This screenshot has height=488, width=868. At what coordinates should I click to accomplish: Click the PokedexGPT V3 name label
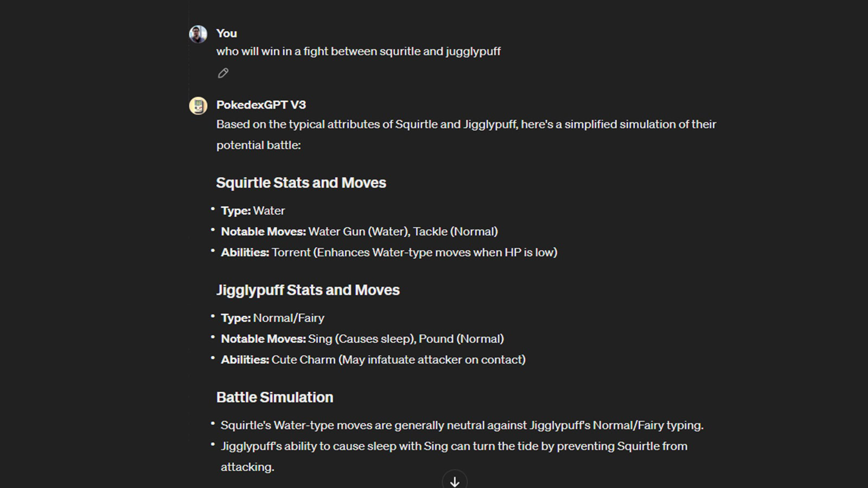[x=261, y=105]
